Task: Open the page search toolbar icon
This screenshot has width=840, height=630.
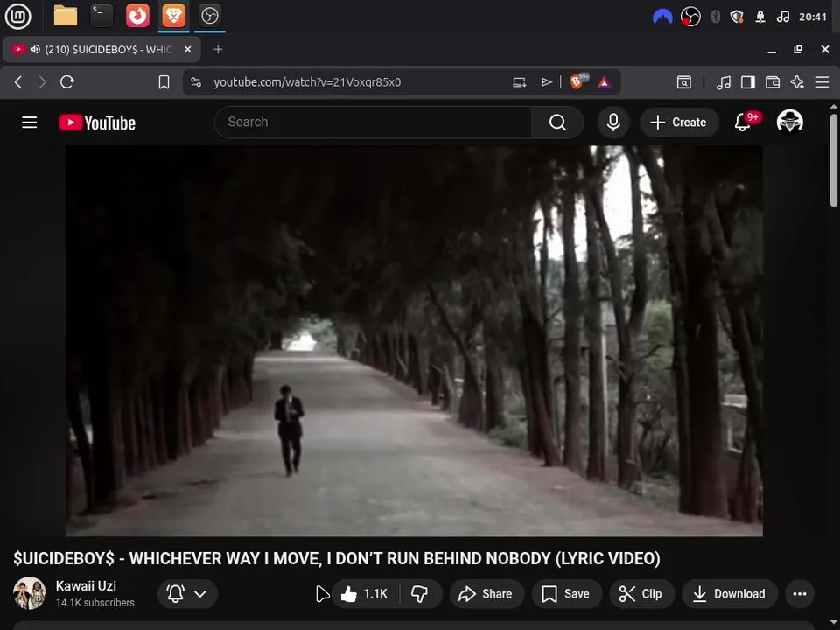Action: [684, 82]
